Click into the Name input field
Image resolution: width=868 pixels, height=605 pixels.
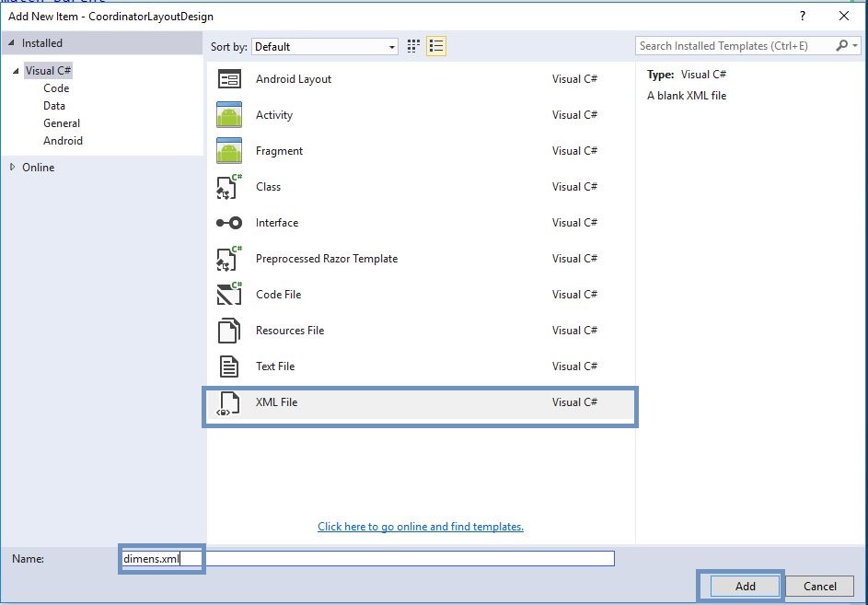coord(367,558)
